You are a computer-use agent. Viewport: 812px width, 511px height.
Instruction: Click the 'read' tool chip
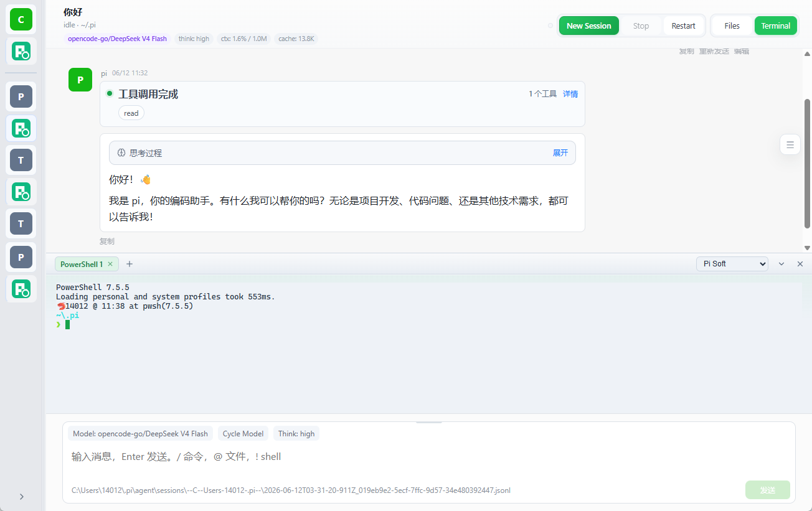click(131, 113)
